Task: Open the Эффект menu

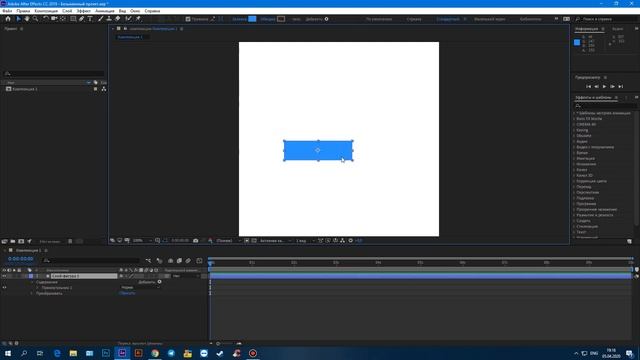Action: click(x=84, y=11)
